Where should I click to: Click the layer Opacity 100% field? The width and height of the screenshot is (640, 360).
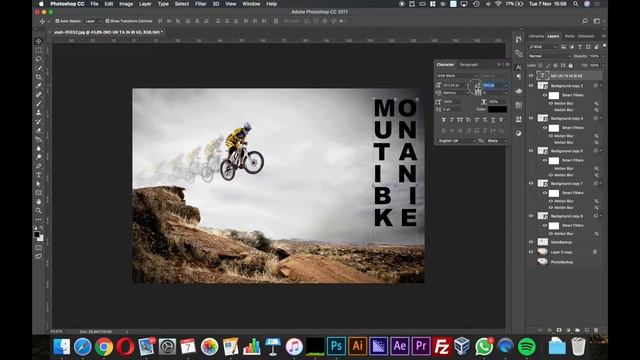point(595,56)
